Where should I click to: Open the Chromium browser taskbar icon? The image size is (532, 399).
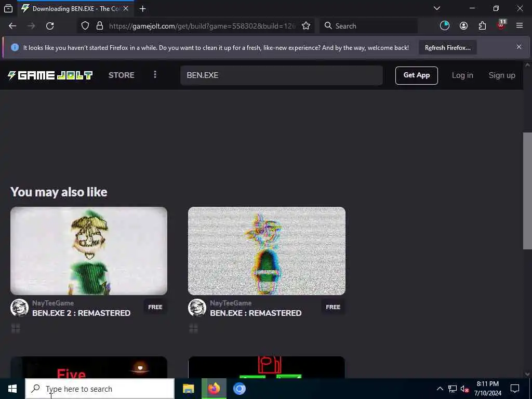pos(239,389)
